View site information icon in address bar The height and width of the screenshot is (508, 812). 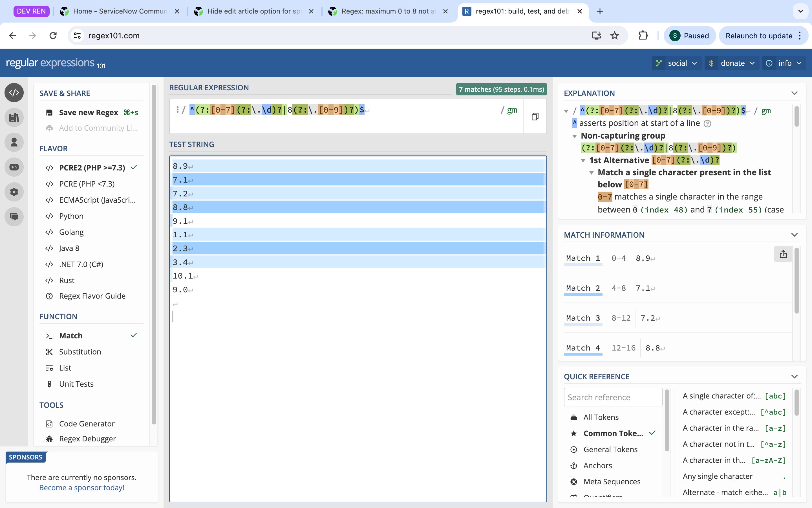(x=77, y=36)
